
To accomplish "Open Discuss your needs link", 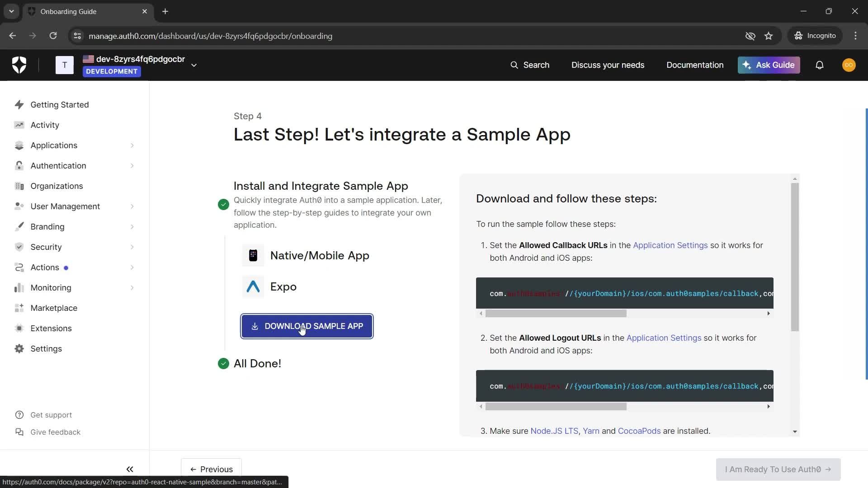I will (x=608, y=65).
